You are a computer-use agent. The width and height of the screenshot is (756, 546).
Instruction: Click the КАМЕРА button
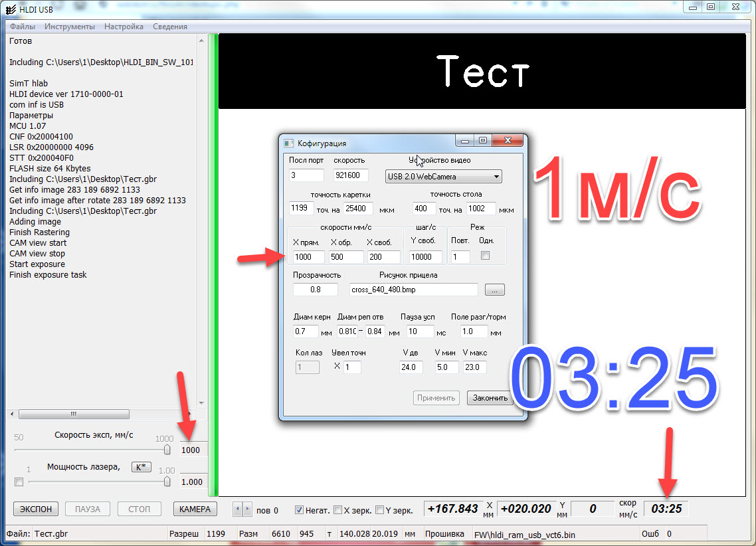coord(195,509)
